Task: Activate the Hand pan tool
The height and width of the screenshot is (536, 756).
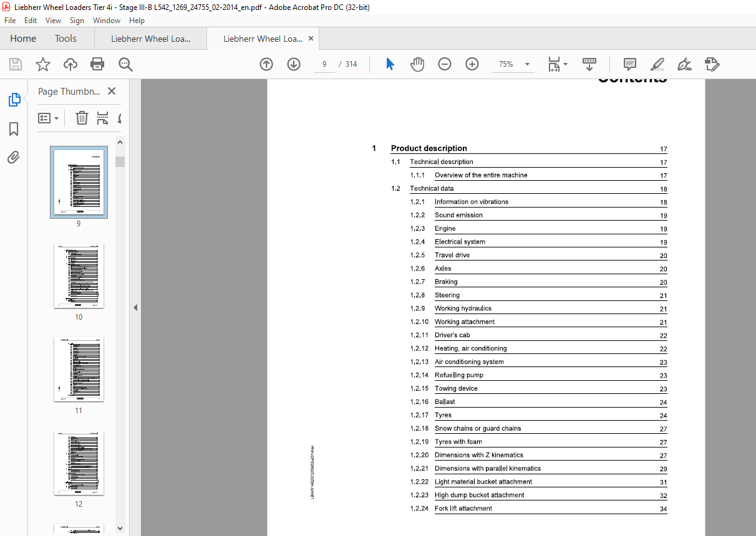Action: (x=417, y=64)
